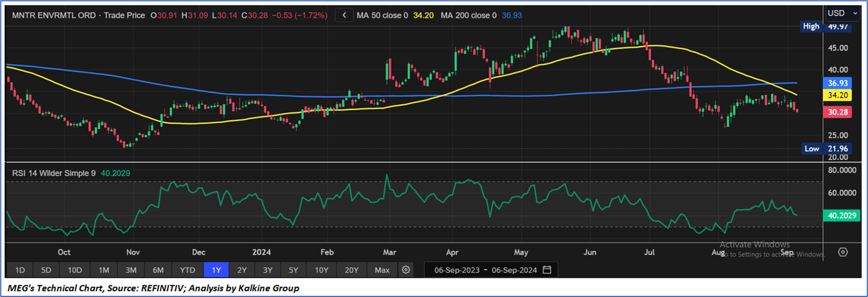
Task: Select the 6M time range
Action: pyautogui.click(x=158, y=270)
